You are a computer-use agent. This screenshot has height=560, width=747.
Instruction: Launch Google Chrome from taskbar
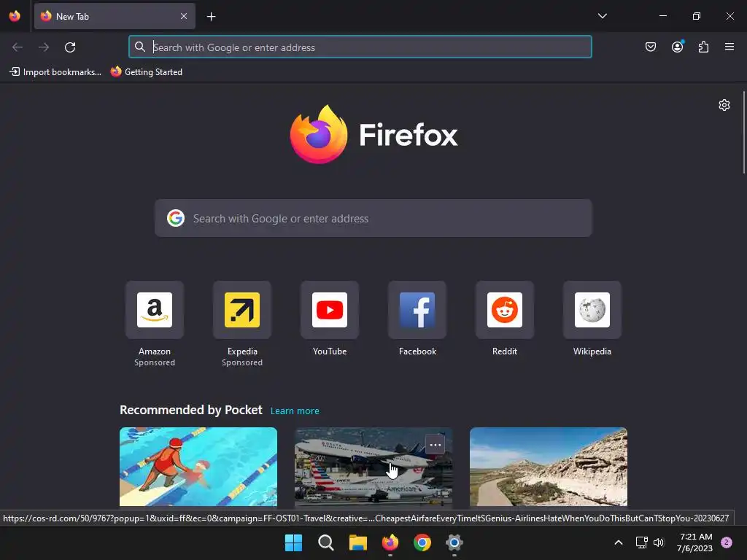coord(422,542)
